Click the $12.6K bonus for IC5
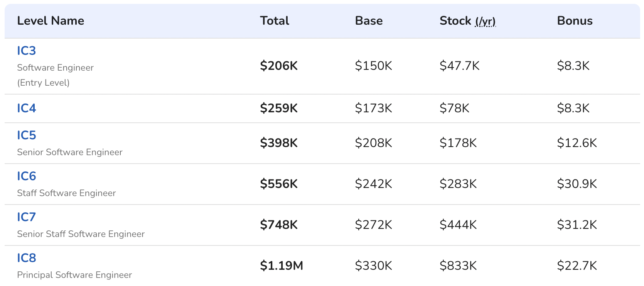 (x=577, y=143)
